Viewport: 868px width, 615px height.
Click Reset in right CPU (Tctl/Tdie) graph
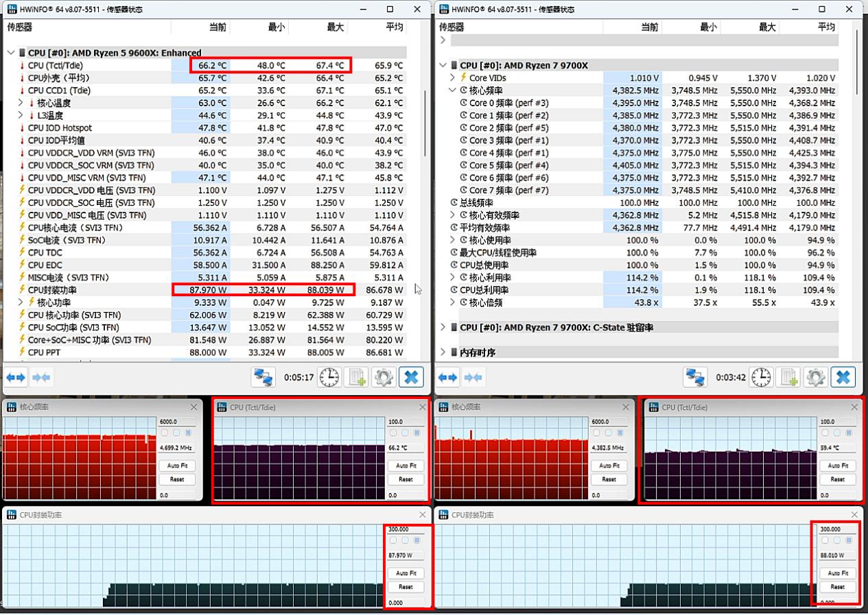coord(837,479)
